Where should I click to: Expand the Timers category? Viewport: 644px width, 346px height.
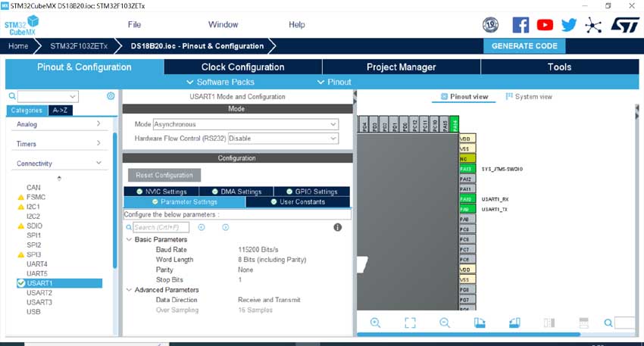click(x=58, y=144)
